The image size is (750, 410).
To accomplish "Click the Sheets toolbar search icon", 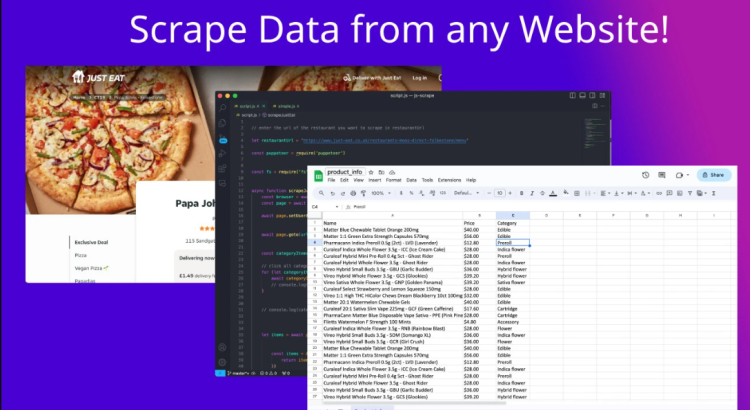I will [x=321, y=193].
